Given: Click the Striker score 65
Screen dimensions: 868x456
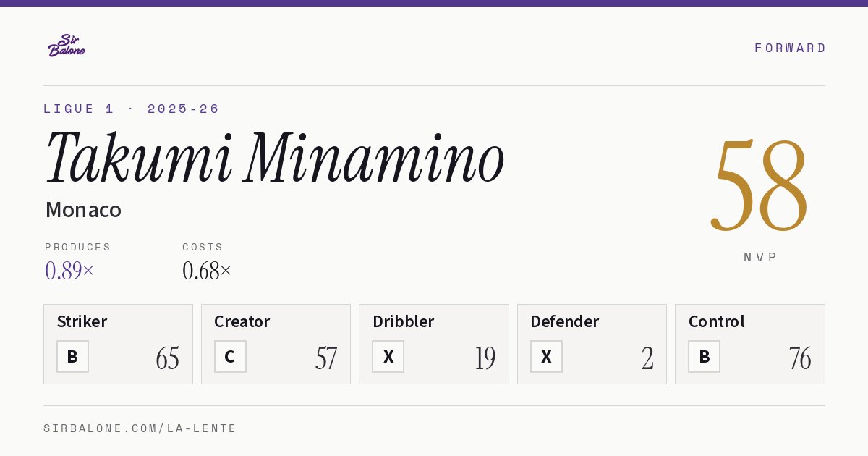Looking at the screenshot, I should click(x=167, y=358).
